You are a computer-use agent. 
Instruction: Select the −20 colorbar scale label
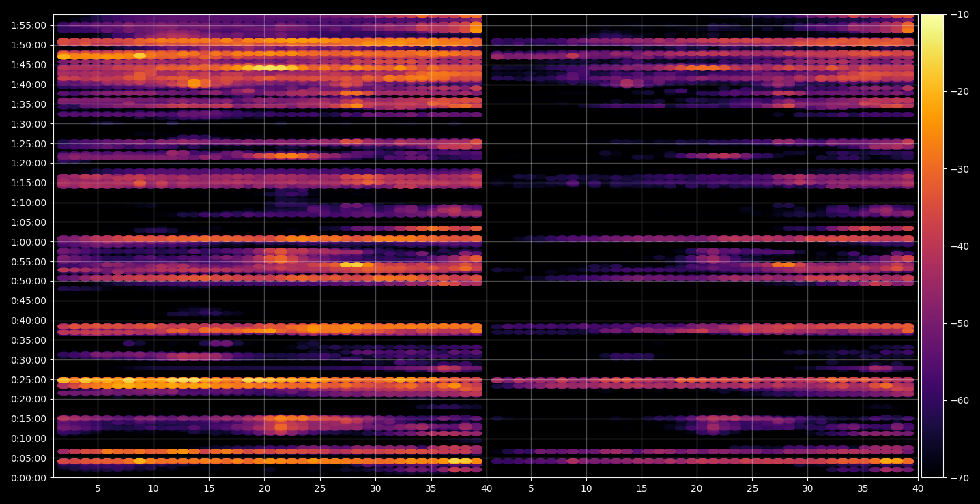click(x=959, y=91)
